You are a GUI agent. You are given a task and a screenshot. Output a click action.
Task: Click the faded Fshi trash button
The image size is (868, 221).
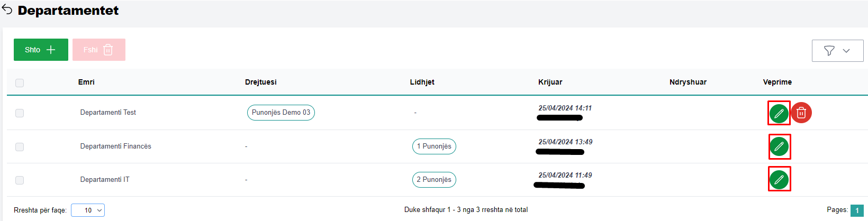point(99,50)
